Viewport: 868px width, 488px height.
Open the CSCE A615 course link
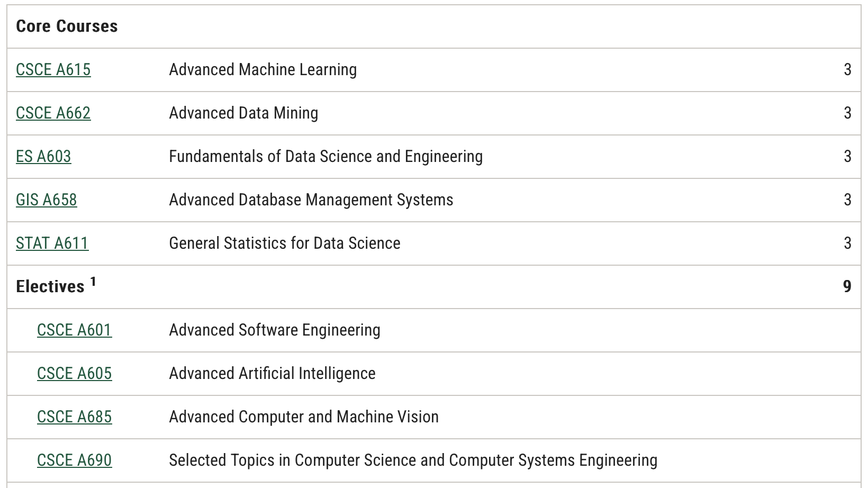point(53,70)
